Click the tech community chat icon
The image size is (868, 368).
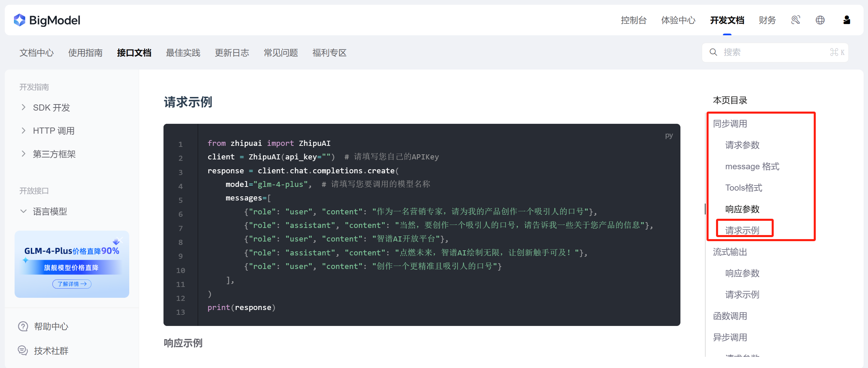[x=23, y=350]
